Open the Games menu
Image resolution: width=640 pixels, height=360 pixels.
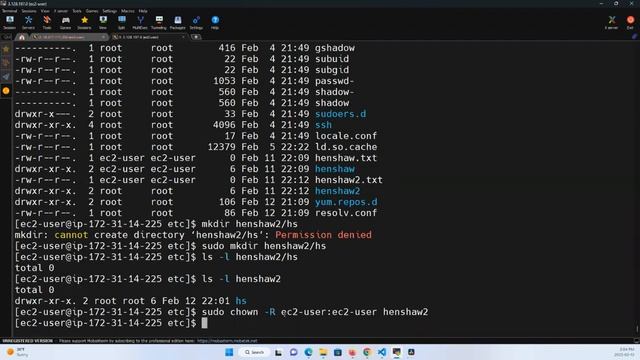pyautogui.click(x=92, y=11)
